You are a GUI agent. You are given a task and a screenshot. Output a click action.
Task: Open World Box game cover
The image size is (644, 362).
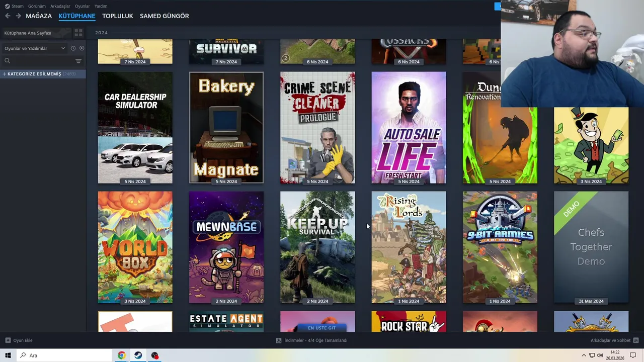[x=135, y=247]
